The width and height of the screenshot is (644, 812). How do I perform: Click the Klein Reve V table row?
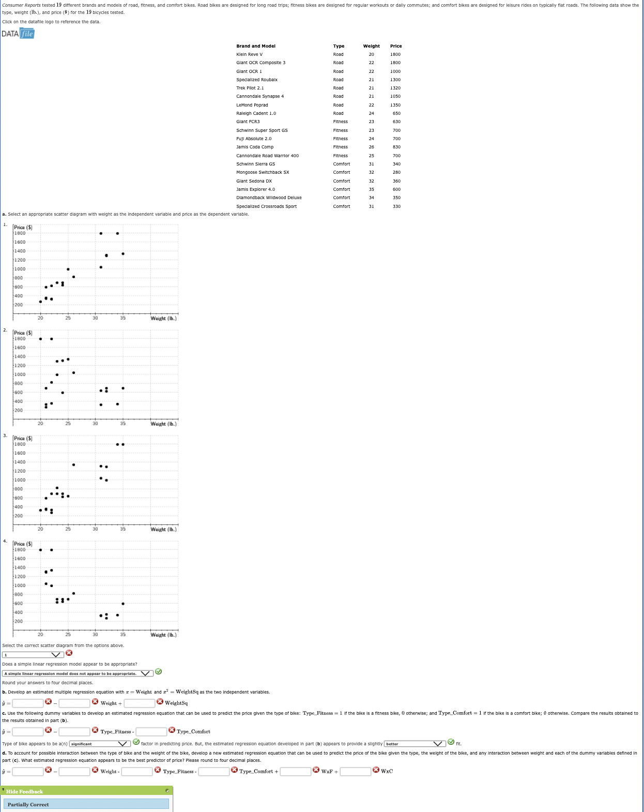click(319, 54)
